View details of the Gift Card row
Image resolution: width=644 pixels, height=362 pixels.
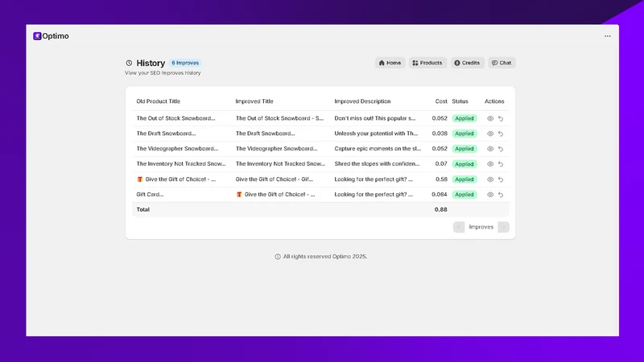click(490, 195)
